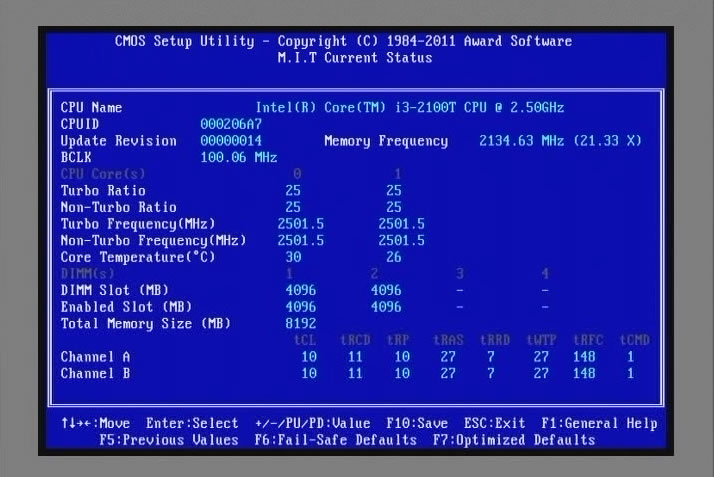Click the Update Revision label
The height and width of the screenshot is (477, 714).
[118, 141]
